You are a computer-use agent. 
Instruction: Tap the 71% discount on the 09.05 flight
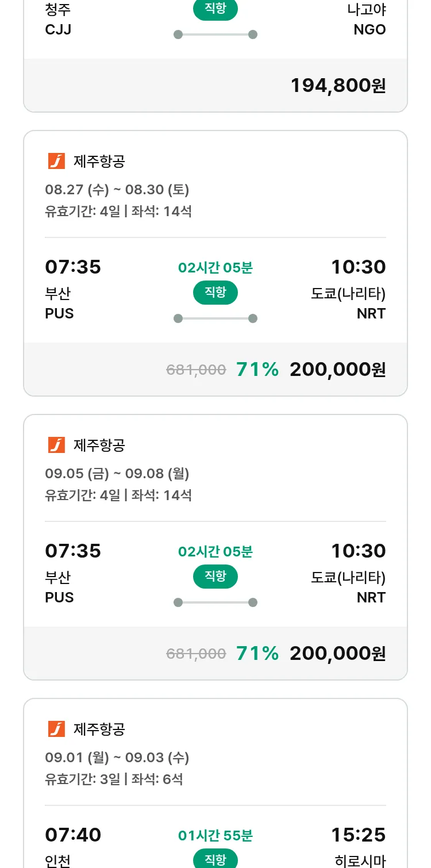[x=257, y=654]
